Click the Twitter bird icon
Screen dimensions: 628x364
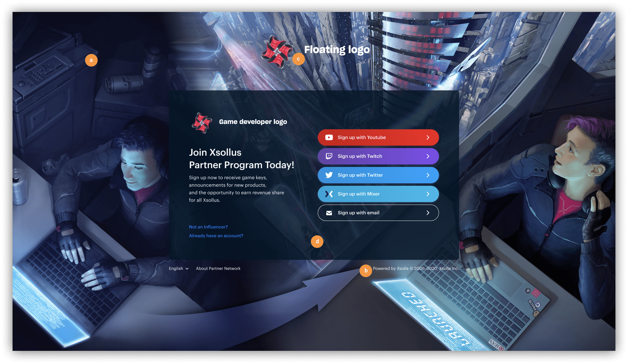pyautogui.click(x=329, y=175)
